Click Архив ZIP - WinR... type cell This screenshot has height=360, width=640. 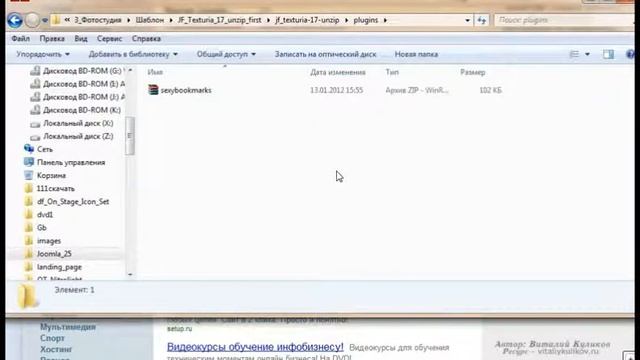pyautogui.click(x=417, y=90)
